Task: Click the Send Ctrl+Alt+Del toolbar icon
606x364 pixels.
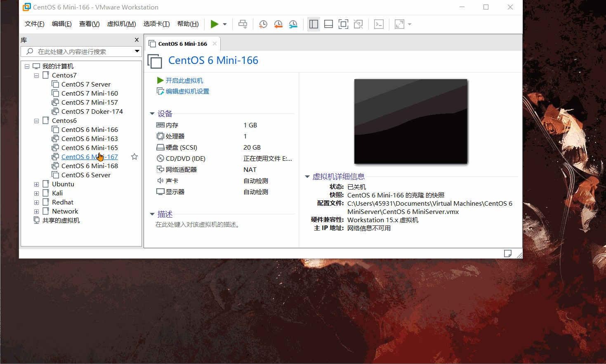Action: (x=243, y=24)
